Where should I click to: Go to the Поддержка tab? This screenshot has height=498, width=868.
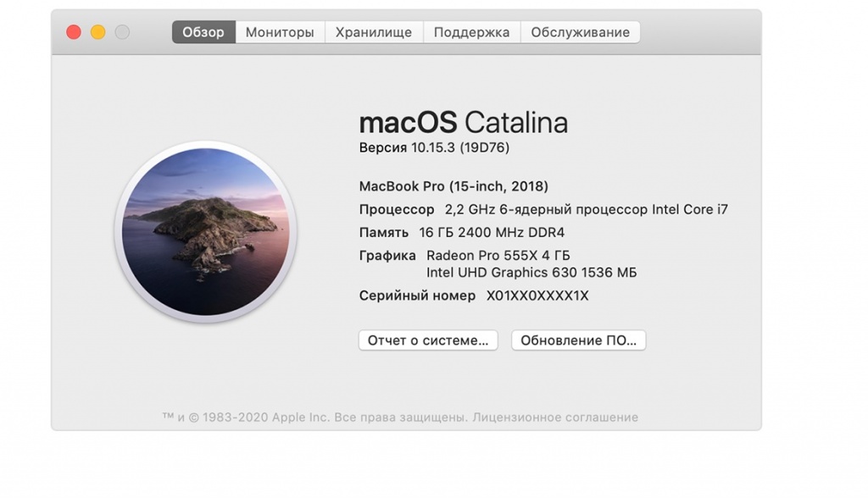tap(471, 32)
